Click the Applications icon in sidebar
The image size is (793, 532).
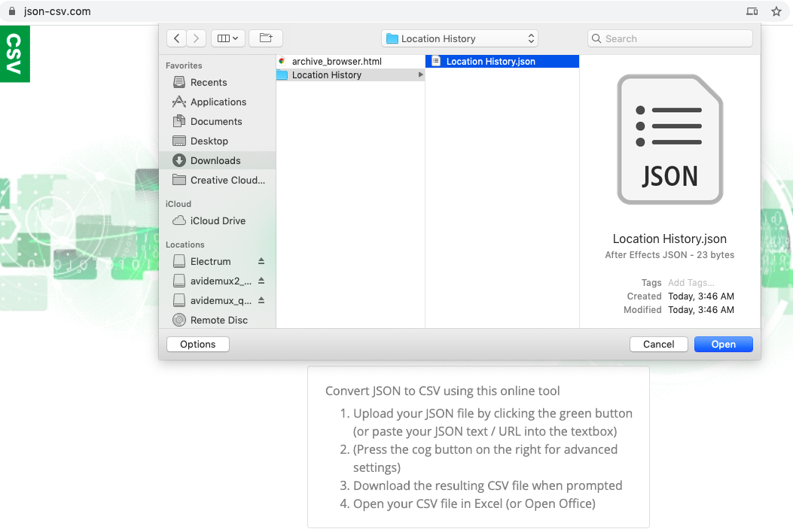(179, 102)
